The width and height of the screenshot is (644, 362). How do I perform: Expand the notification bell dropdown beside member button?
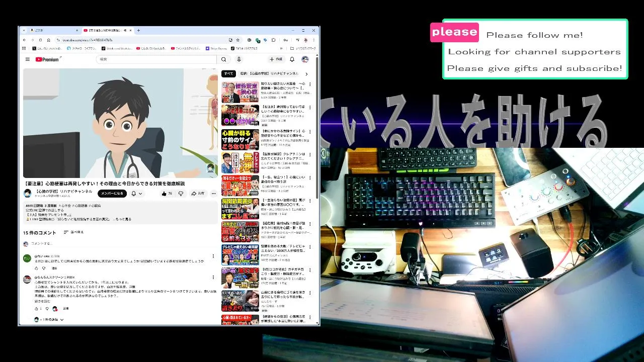click(137, 194)
